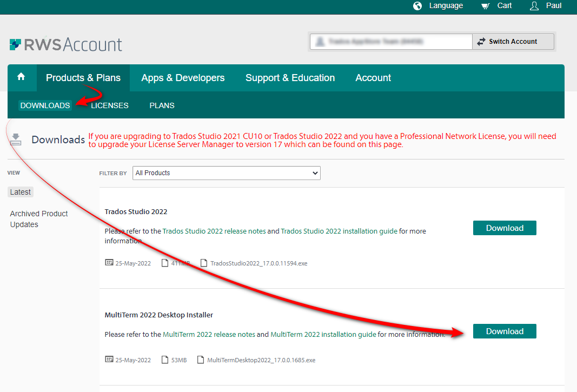Open the Language globe icon

coord(417,6)
